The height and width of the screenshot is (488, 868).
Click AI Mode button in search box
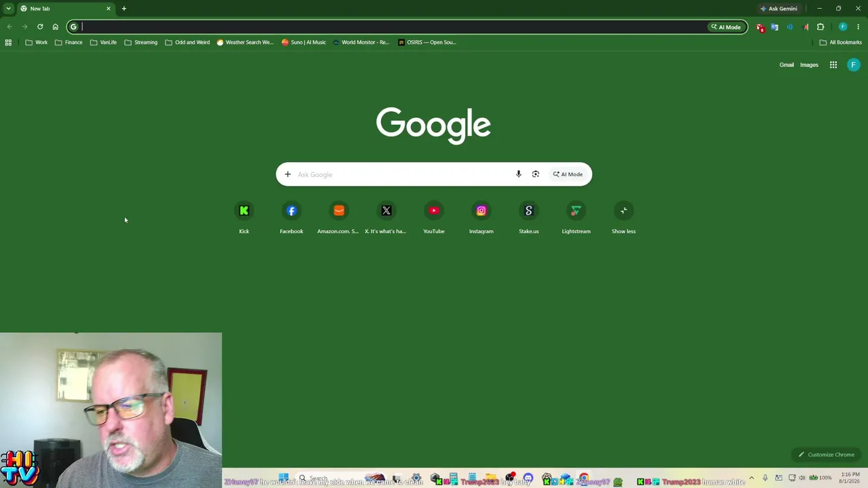(568, 174)
